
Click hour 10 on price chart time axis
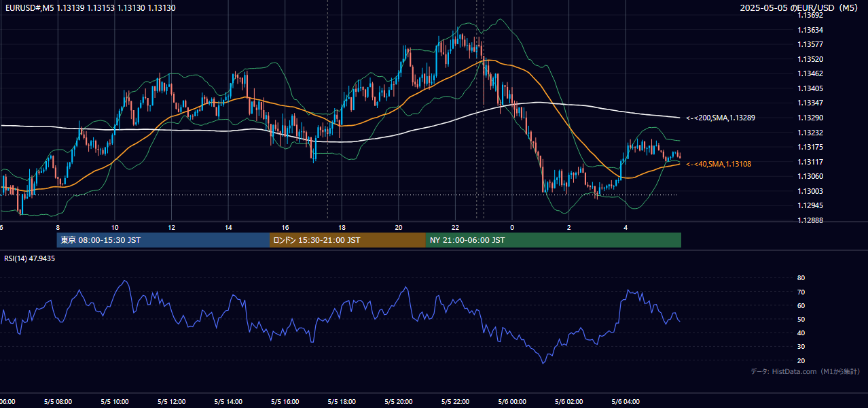[x=115, y=227]
